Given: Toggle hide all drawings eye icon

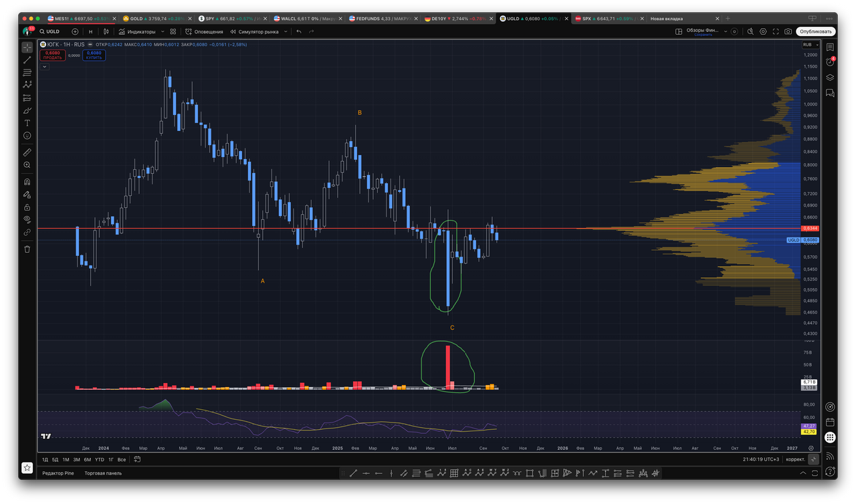Looking at the screenshot, I should tap(27, 219).
